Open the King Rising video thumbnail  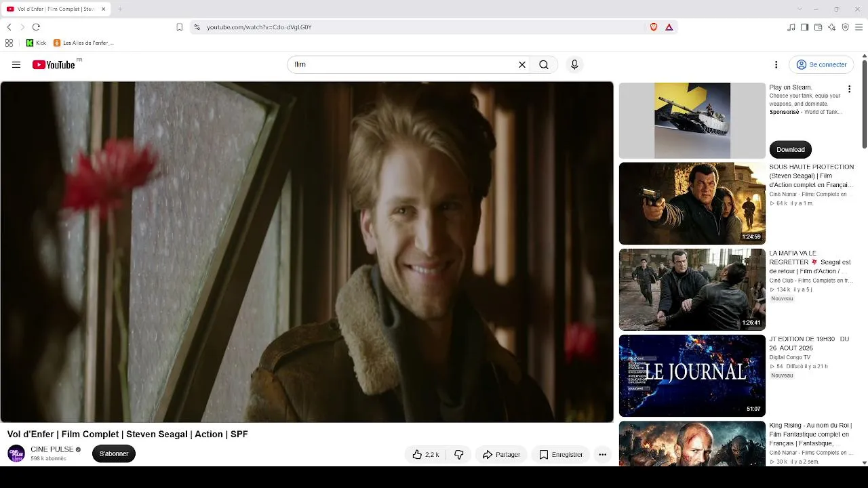coord(692,444)
